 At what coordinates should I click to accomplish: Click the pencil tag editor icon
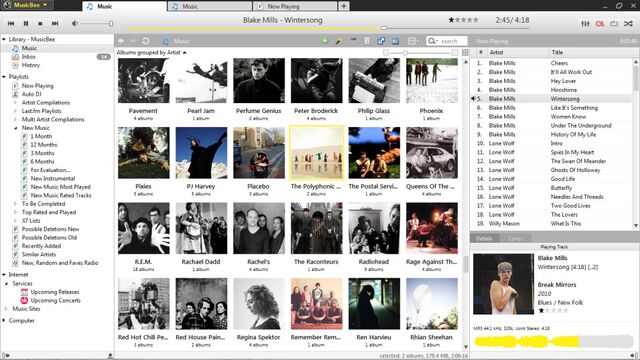click(x=339, y=41)
